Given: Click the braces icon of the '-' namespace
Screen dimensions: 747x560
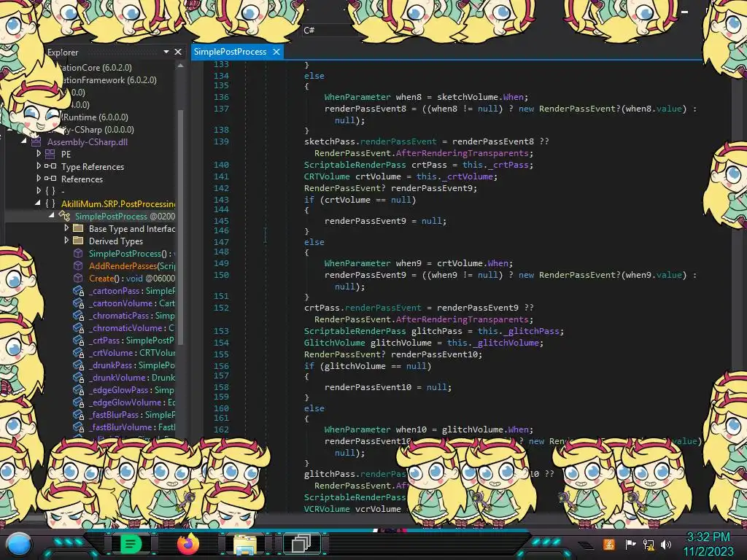Looking at the screenshot, I should [x=50, y=191].
